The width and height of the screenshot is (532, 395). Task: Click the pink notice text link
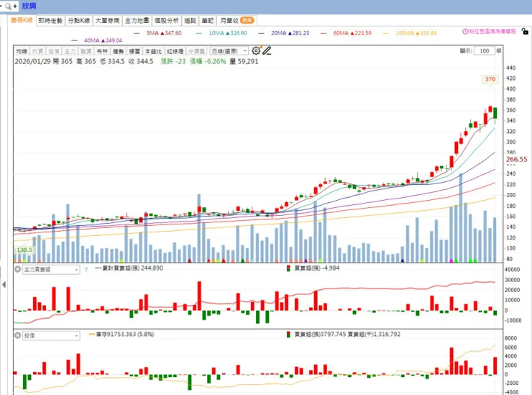click(x=492, y=31)
